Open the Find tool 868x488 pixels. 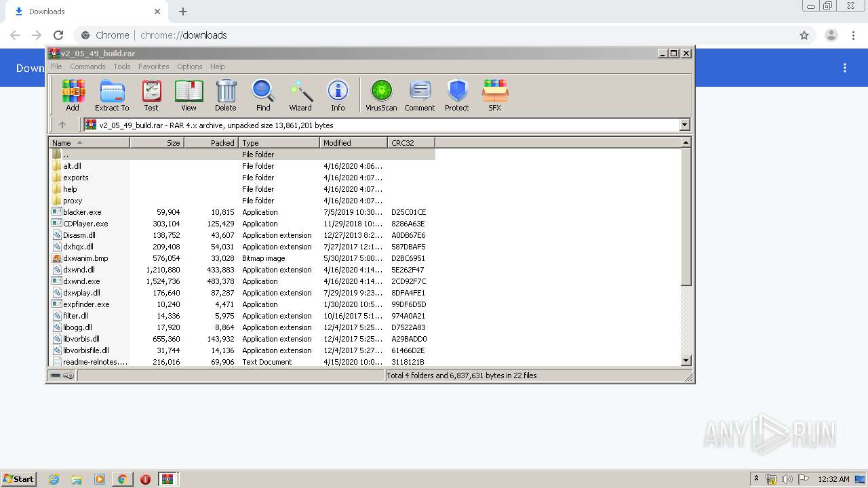tap(263, 95)
